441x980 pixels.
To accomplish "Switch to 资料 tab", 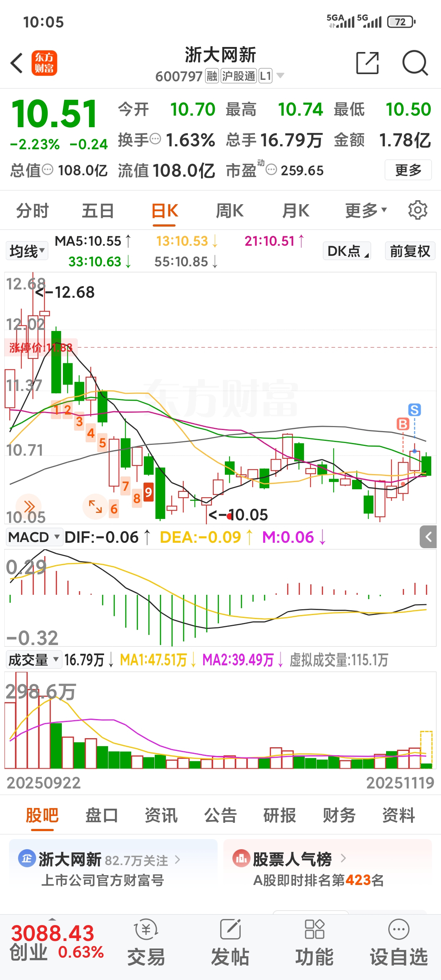I will pos(398,815).
